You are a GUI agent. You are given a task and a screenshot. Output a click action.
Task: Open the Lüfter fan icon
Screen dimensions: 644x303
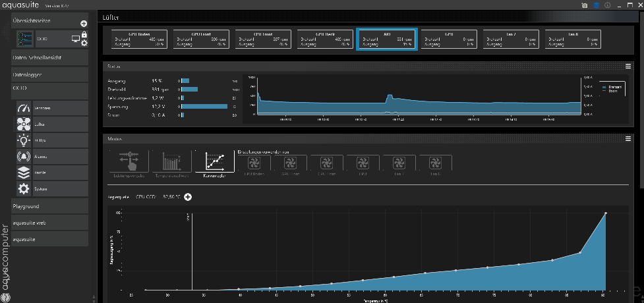point(24,124)
